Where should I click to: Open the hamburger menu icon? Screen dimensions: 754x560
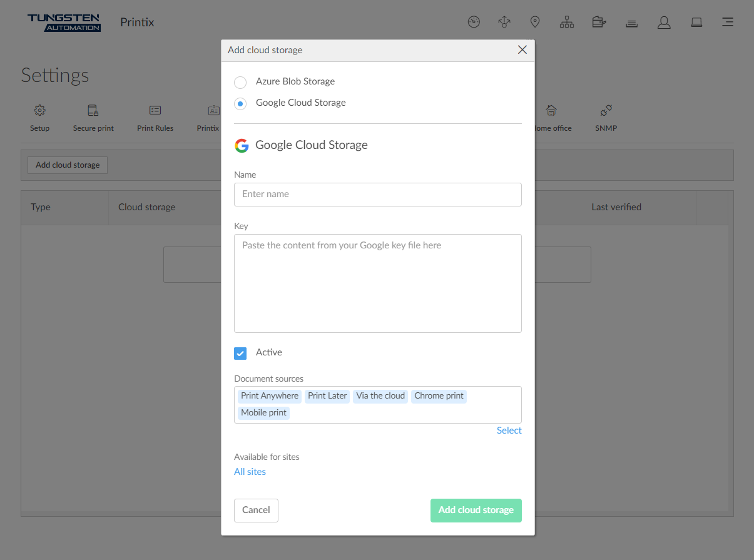click(728, 22)
